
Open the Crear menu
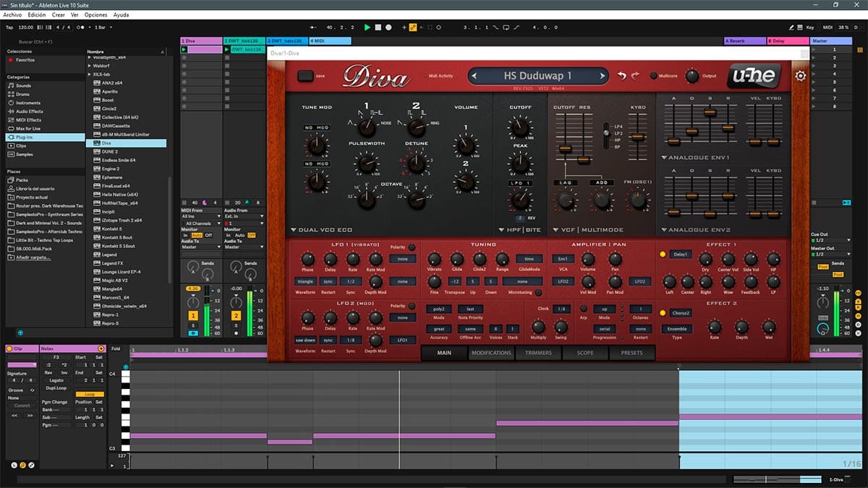pyautogui.click(x=59, y=14)
